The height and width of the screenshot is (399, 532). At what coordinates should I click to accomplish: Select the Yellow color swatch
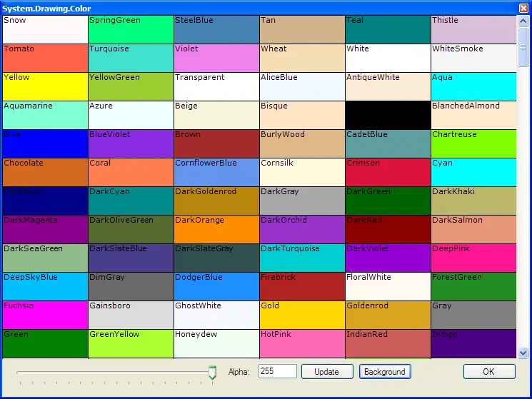[45, 86]
